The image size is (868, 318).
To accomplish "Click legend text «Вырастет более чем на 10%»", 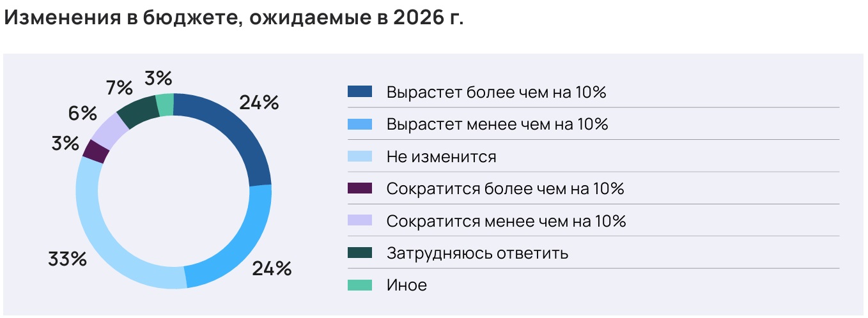I will (496, 92).
